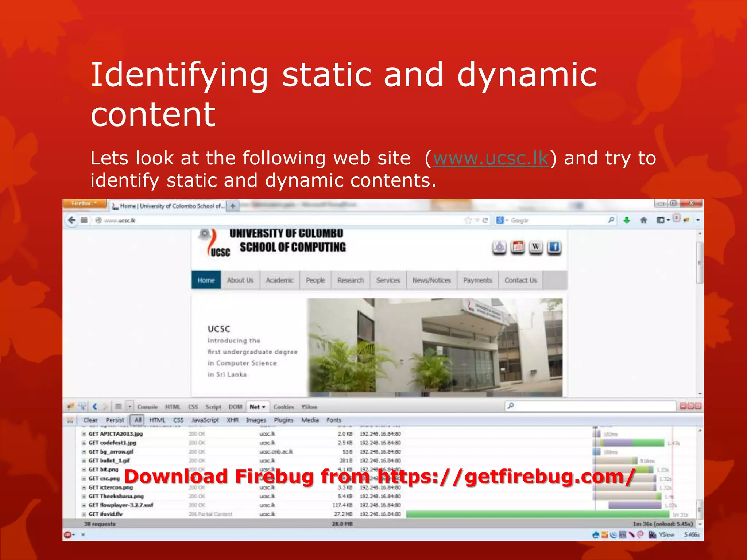Click the Facebook icon on the UCSC header
This screenshot has height=560, width=747.
(x=554, y=247)
